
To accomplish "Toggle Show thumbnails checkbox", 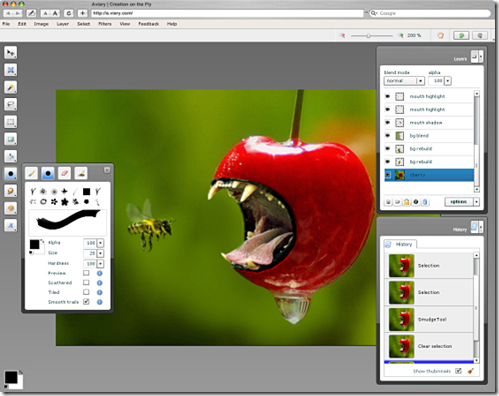I will pos(458,371).
